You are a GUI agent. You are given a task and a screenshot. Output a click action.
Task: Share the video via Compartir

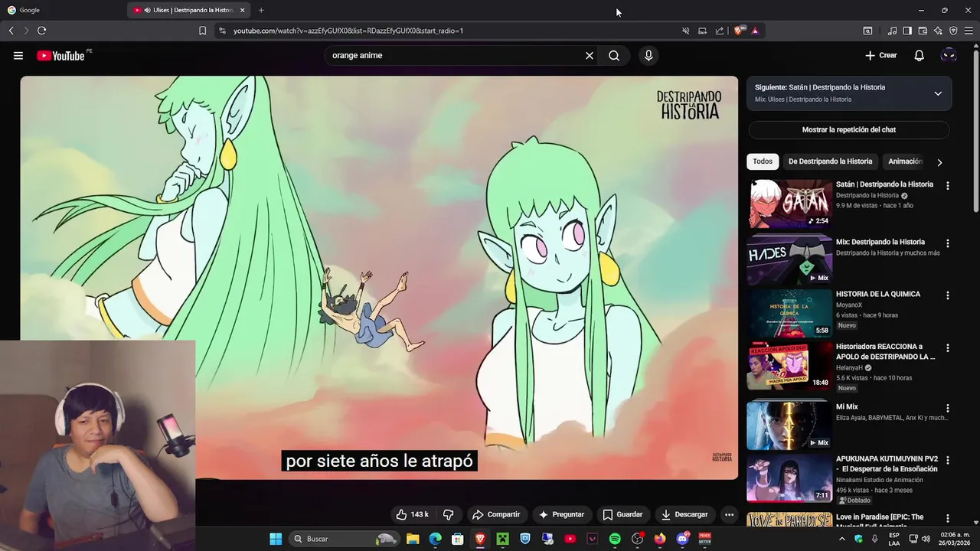(496, 514)
